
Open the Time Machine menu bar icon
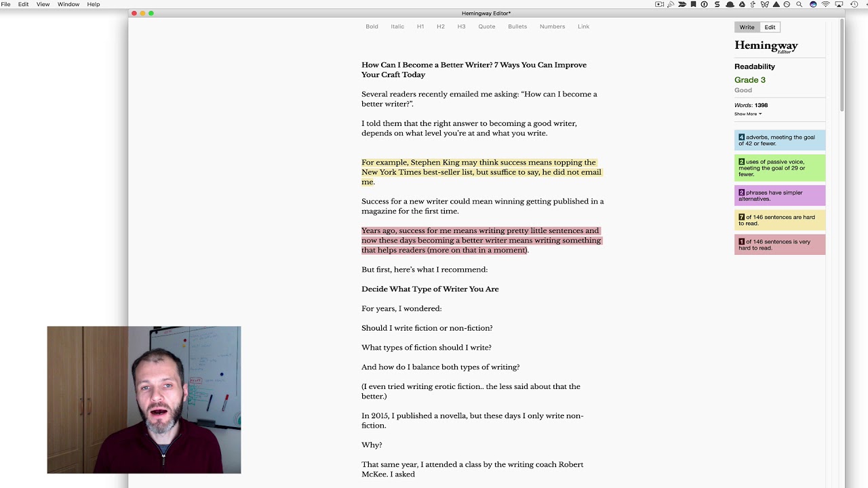click(x=854, y=4)
